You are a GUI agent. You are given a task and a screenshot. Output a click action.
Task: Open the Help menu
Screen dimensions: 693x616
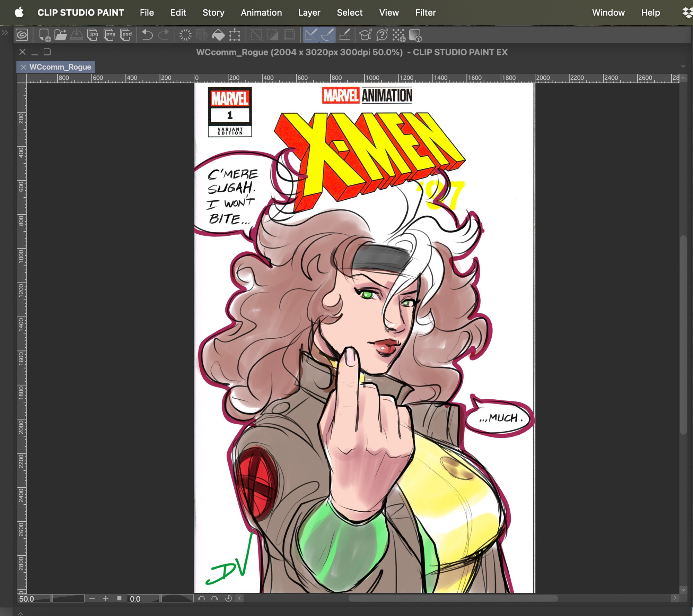point(650,12)
